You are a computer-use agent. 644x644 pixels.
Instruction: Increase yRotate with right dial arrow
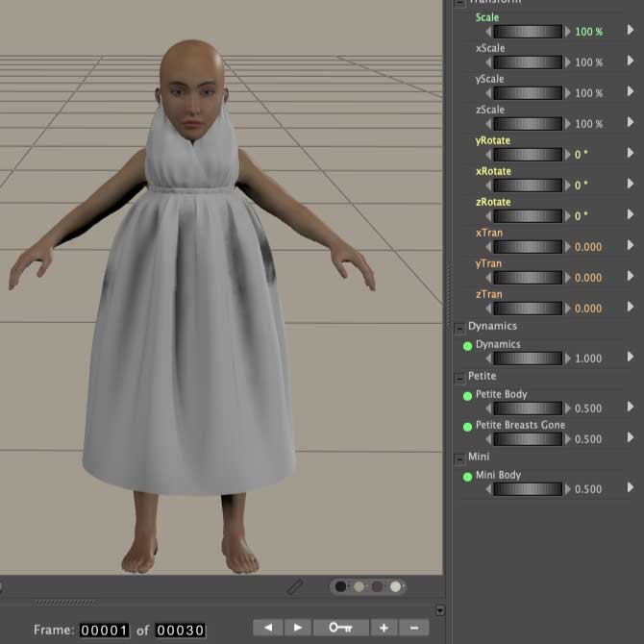[567, 155]
